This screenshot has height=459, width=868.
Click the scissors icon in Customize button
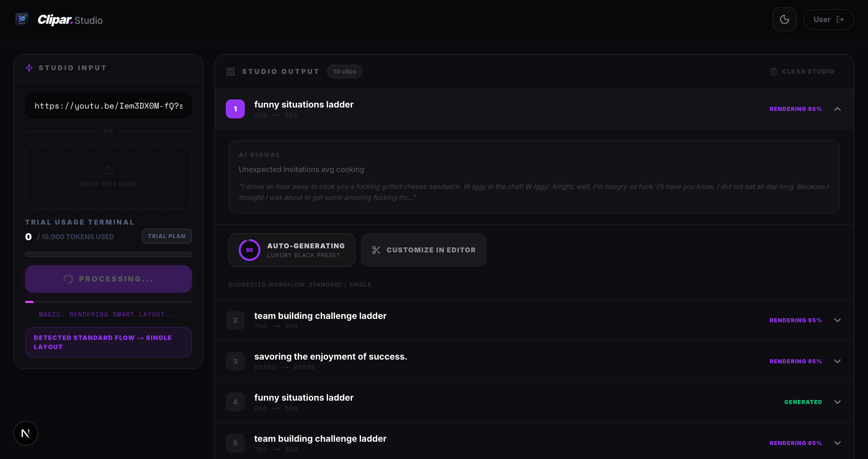click(x=376, y=250)
